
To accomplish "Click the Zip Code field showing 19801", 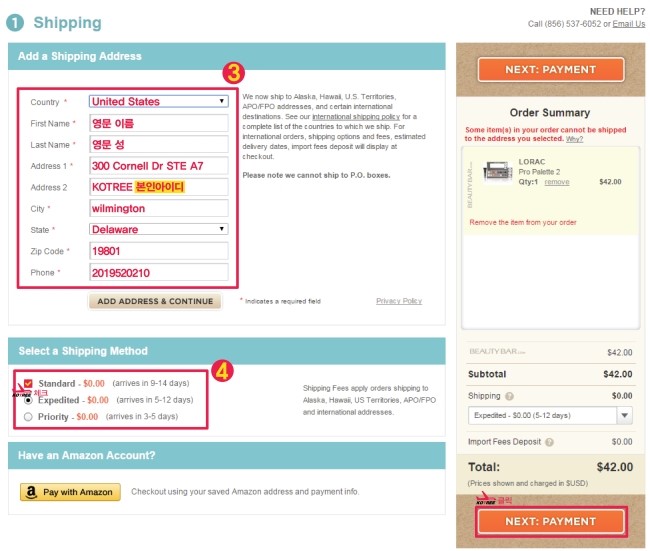I will (158, 251).
